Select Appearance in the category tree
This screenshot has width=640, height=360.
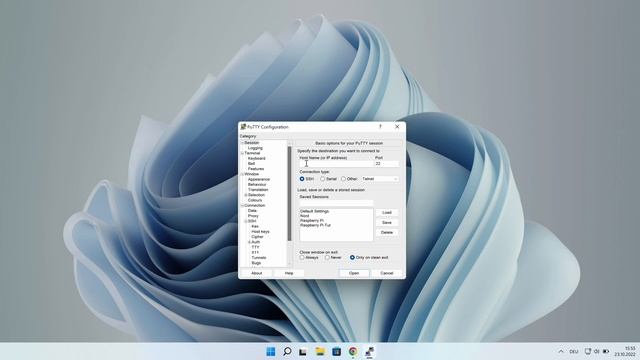coord(259,179)
